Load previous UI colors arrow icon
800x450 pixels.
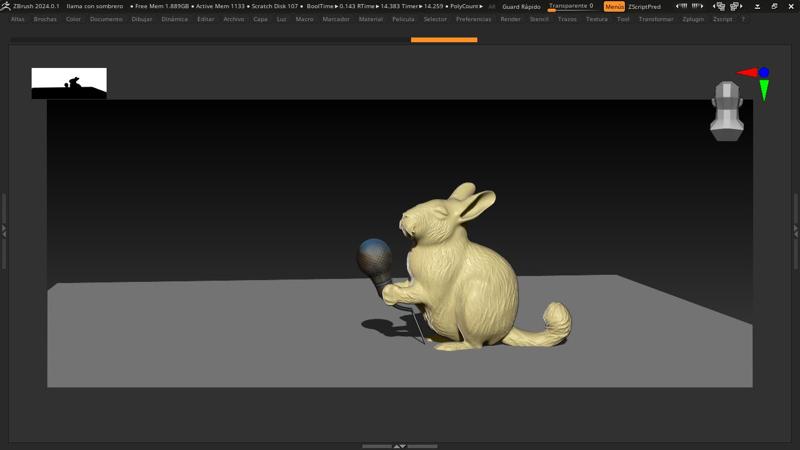pos(681,6)
